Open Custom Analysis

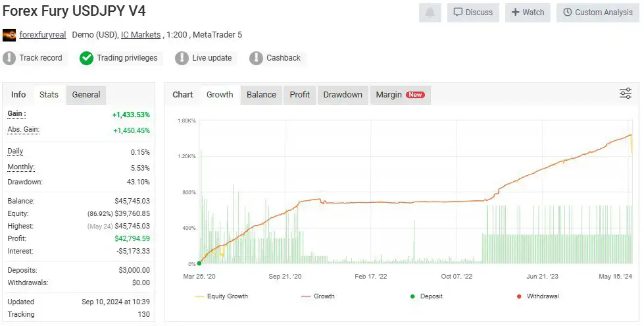click(597, 13)
